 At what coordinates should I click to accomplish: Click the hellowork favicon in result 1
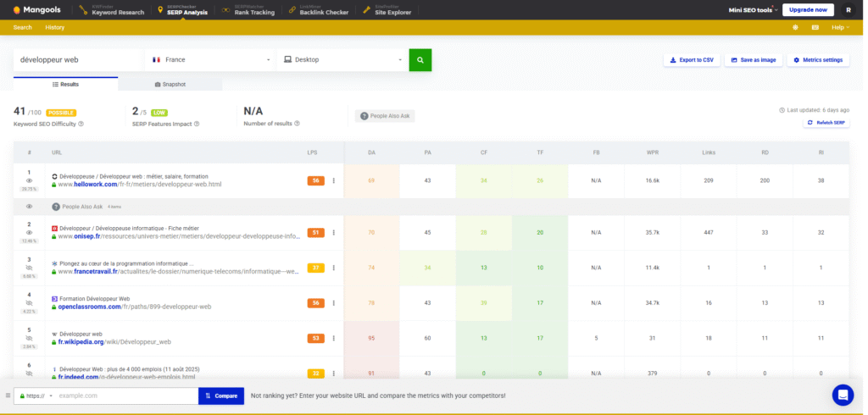click(55, 176)
